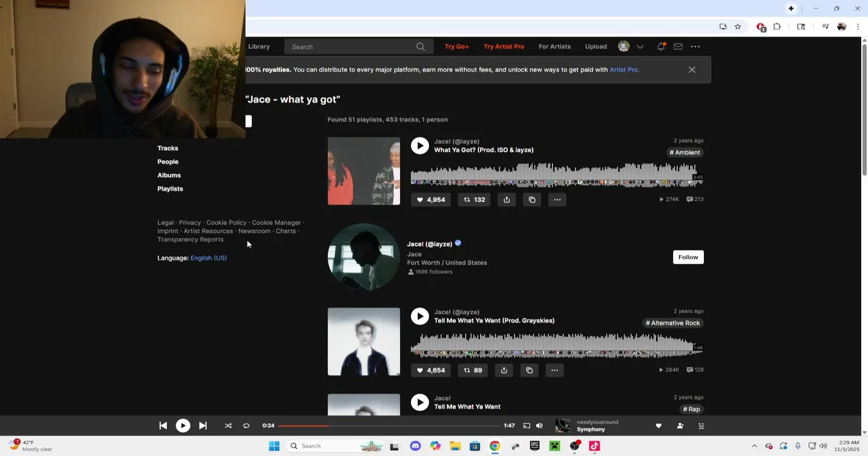This screenshot has height=456, width=868.
Task: Open more options for What Ya Got? track
Action: (557, 199)
